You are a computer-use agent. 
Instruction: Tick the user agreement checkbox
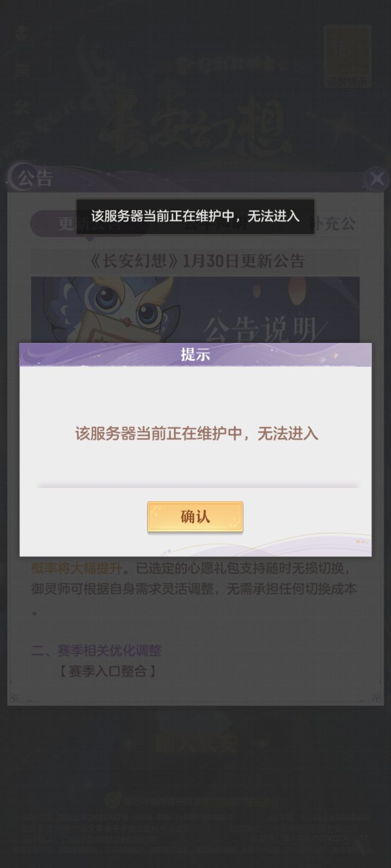112,800
